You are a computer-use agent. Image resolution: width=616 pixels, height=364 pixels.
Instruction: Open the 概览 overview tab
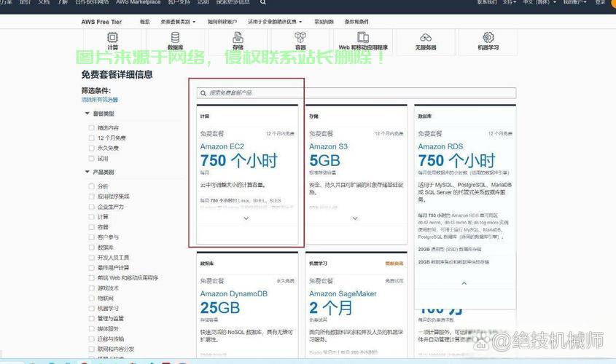pos(145,22)
